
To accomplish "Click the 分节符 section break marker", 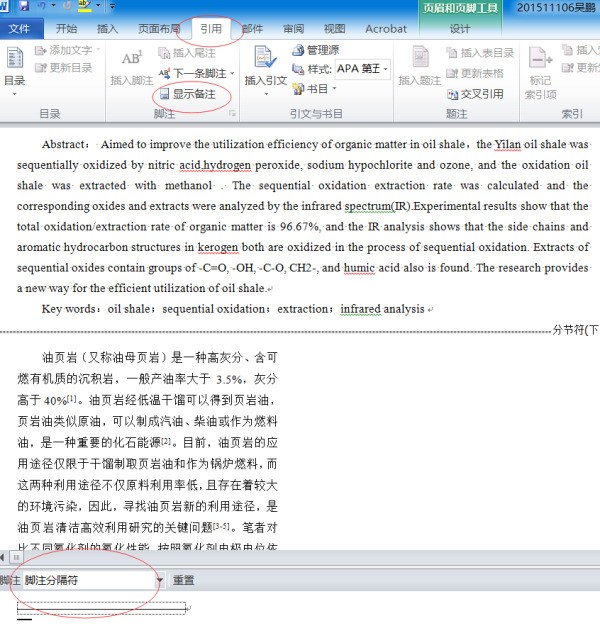I will pyautogui.click(x=576, y=330).
